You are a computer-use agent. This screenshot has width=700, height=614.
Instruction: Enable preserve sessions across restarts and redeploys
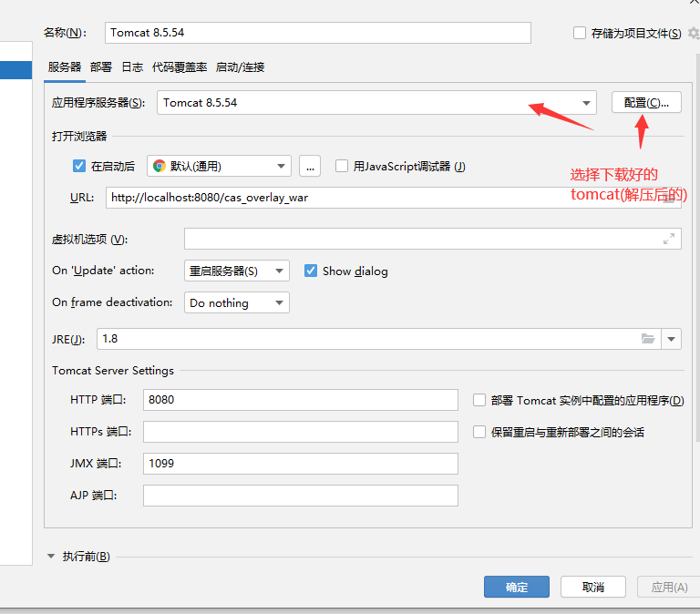point(479,432)
